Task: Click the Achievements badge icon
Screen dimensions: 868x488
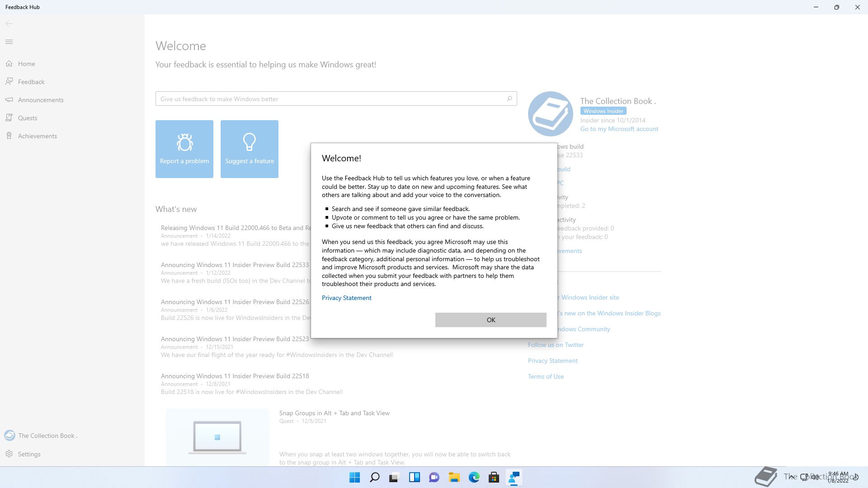Action: click(x=9, y=136)
